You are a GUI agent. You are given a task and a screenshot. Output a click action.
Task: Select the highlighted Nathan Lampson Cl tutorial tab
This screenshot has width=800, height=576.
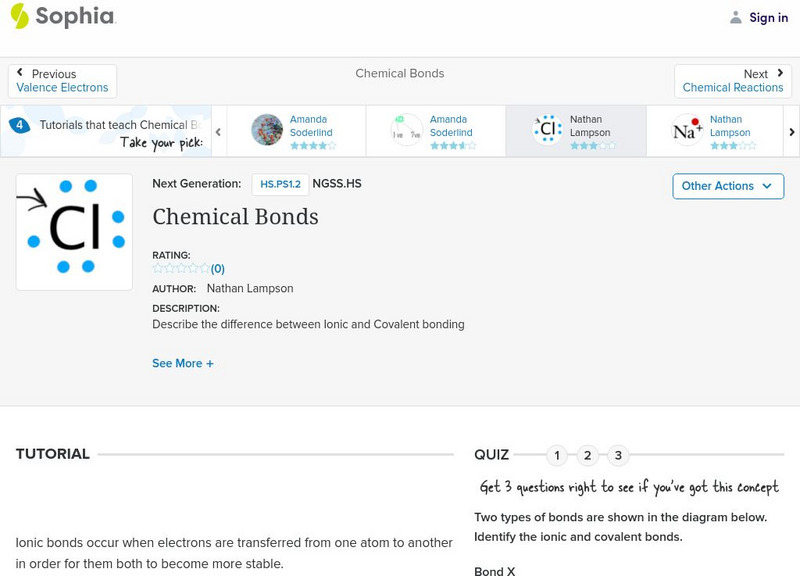[575, 131]
